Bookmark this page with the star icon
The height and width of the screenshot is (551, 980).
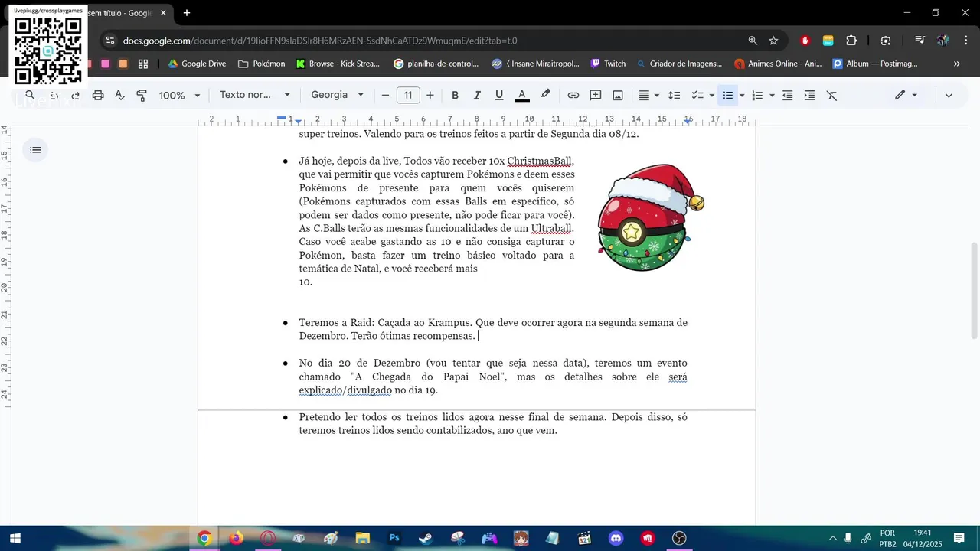[x=773, y=41]
